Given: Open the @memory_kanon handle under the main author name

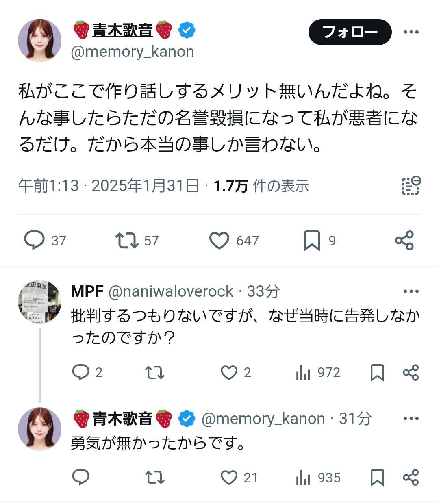Looking at the screenshot, I should [x=133, y=52].
